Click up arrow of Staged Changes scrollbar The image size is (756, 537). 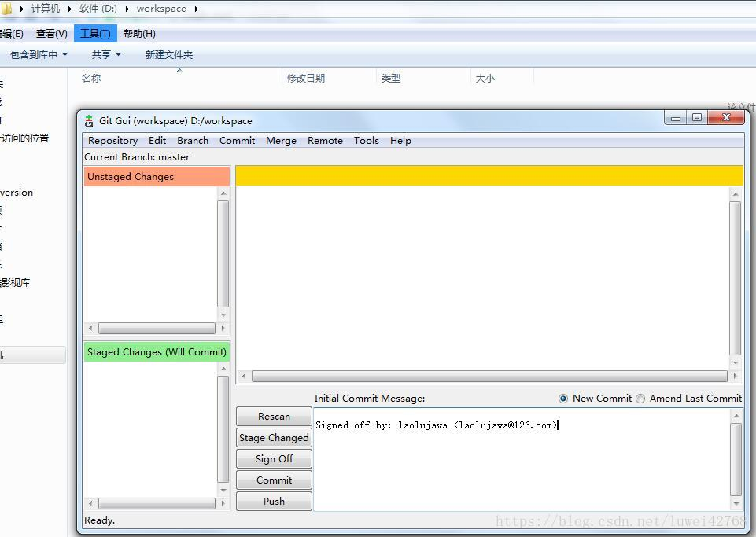223,369
